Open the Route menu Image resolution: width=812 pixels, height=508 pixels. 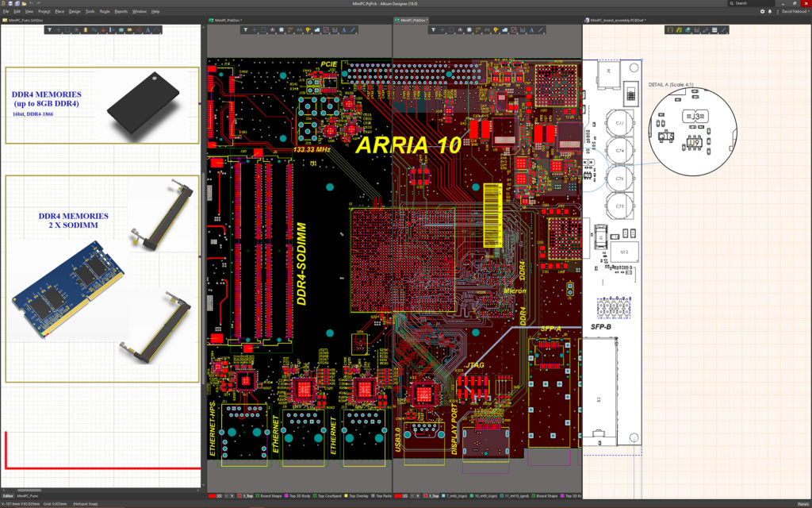(104, 11)
